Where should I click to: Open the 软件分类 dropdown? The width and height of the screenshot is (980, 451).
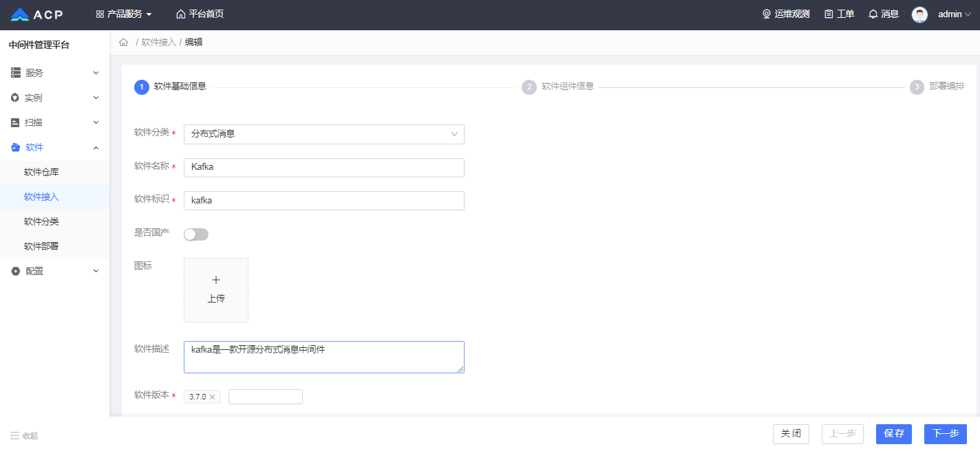[324, 134]
